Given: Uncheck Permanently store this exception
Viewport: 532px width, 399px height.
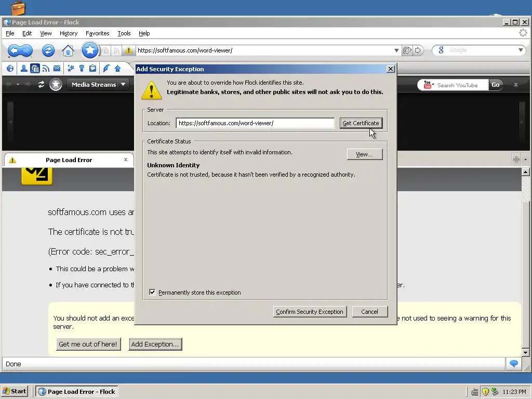Looking at the screenshot, I should tap(152, 292).
